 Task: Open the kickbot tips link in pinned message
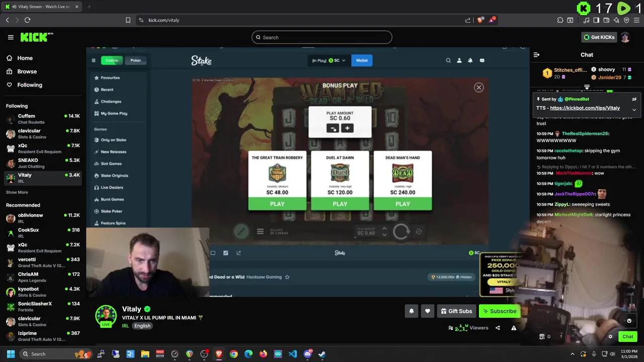[585, 108]
